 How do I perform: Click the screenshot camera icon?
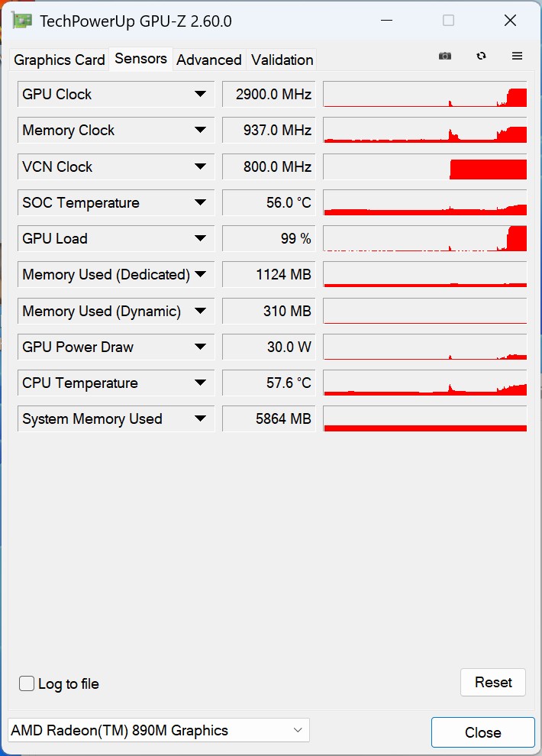click(445, 56)
